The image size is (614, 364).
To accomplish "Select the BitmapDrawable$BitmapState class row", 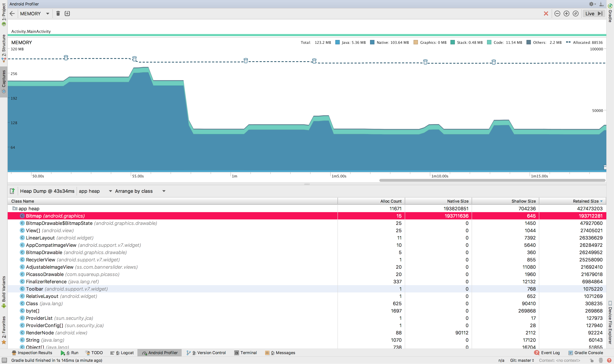I will pyautogui.click(x=307, y=223).
